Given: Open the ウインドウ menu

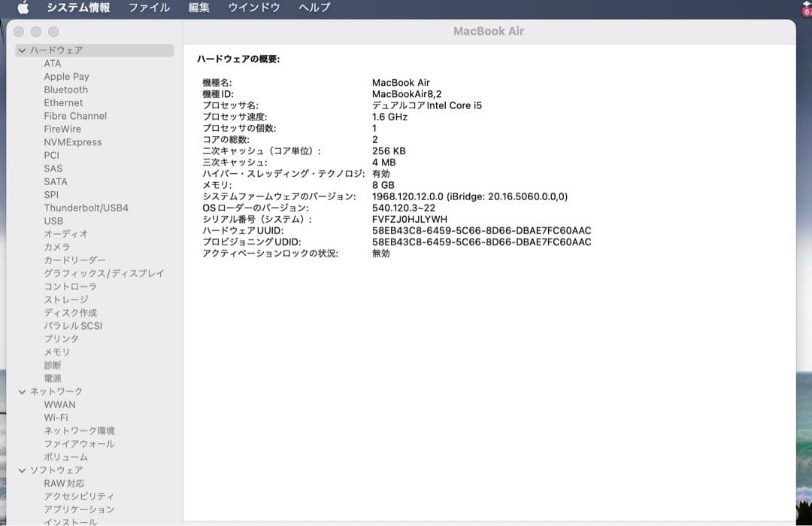Looking at the screenshot, I should 253,8.
